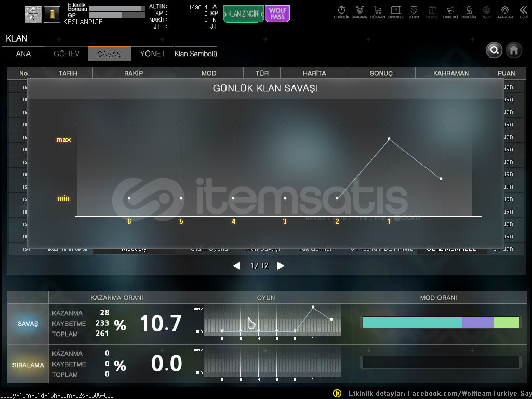
Task: Select the Klan Sembolü tab
Action: point(195,54)
